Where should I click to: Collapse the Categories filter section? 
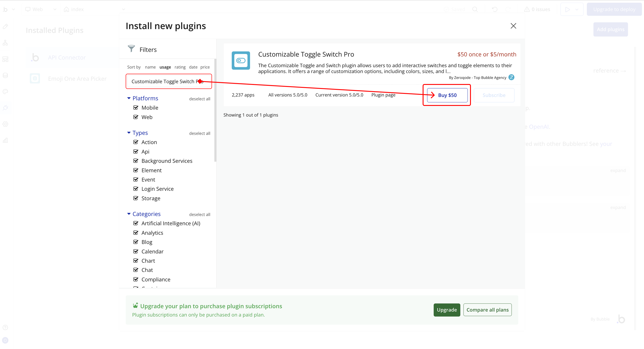point(129,214)
